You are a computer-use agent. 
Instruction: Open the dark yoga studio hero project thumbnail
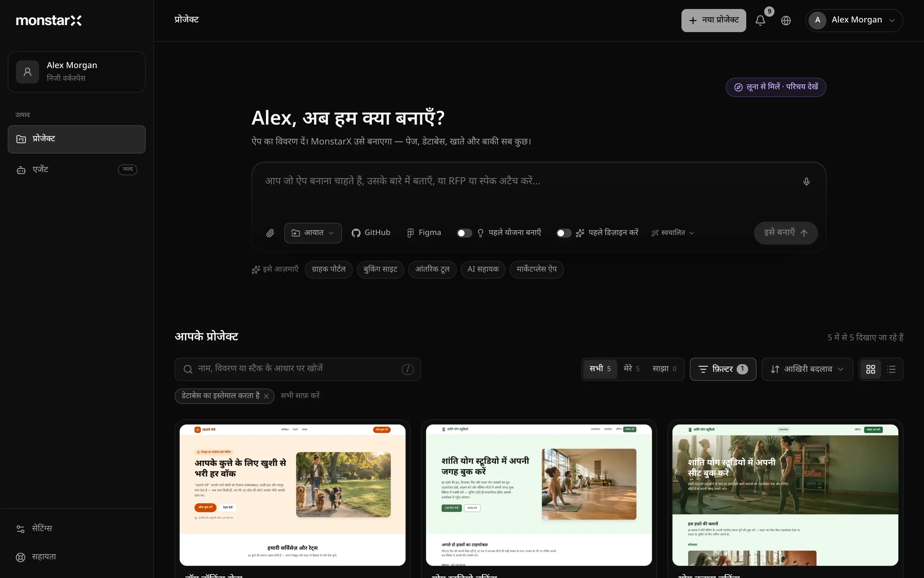pyautogui.click(x=785, y=495)
